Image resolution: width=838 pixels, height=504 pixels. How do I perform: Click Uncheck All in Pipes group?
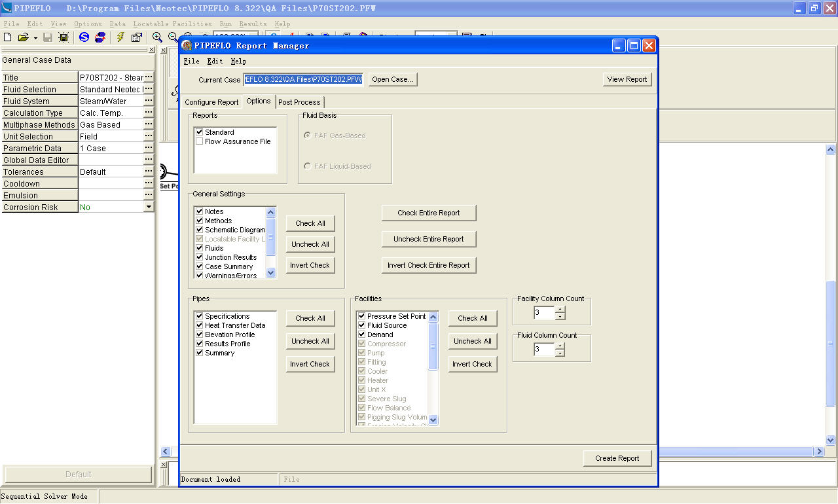pos(310,341)
